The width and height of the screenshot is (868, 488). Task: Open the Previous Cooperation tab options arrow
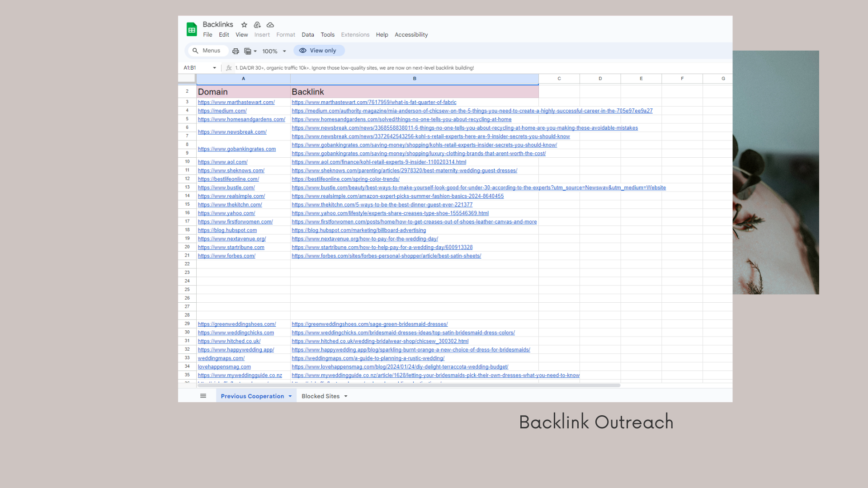tap(290, 396)
